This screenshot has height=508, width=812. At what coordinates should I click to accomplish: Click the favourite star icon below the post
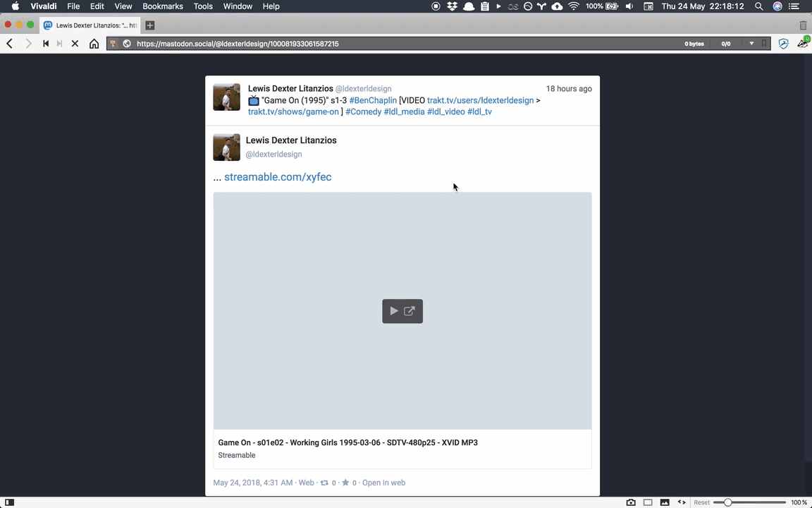[x=345, y=483]
